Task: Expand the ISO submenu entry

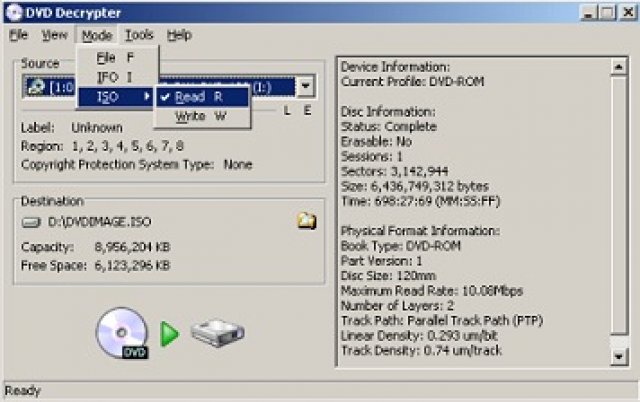Action: pyautogui.click(x=116, y=97)
